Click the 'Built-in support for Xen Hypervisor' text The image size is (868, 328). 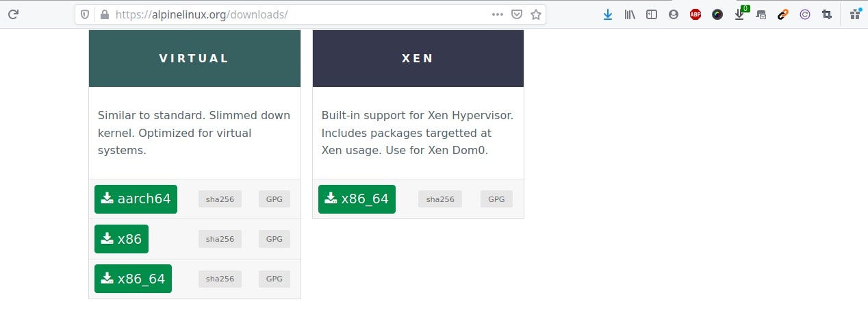(x=418, y=133)
